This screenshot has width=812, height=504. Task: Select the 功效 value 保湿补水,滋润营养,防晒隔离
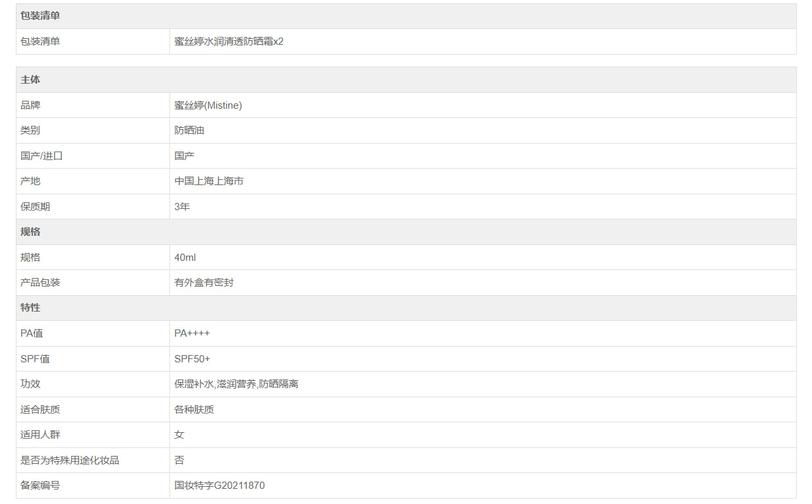(x=236, y=384)
